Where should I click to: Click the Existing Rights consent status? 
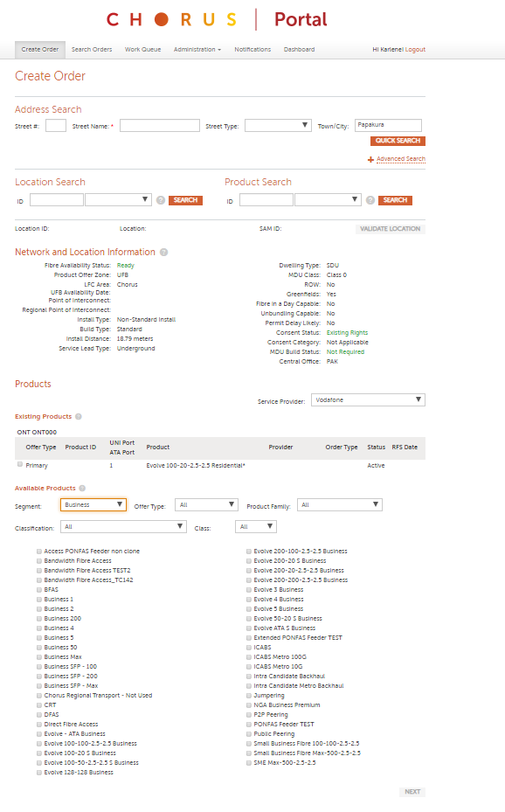coord(347,333)
